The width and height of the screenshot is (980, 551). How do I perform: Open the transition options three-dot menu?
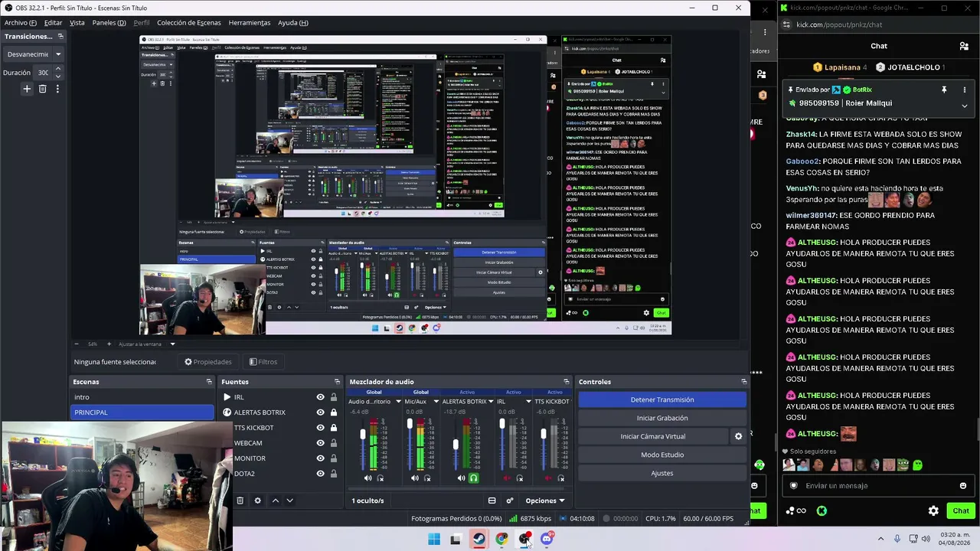57,89
